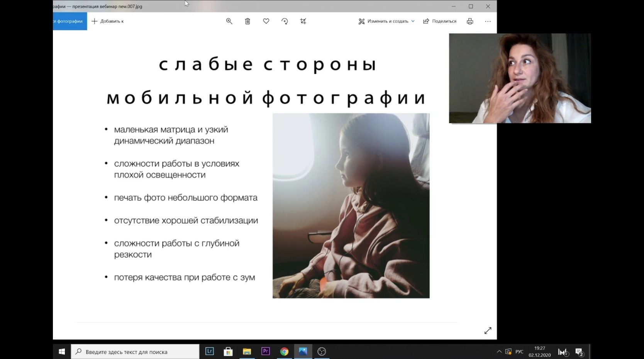Click the Поделиться share button

coord(439,21)
